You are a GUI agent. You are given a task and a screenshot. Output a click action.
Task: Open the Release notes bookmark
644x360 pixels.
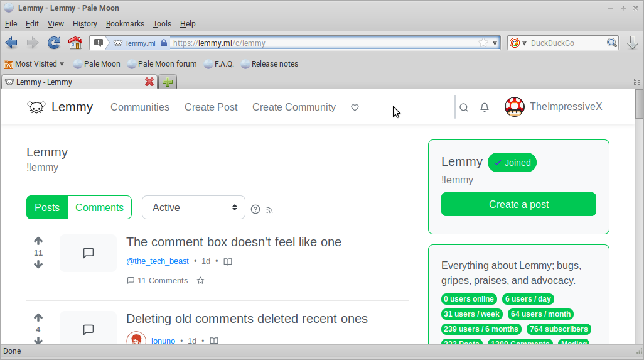(269, 63)
